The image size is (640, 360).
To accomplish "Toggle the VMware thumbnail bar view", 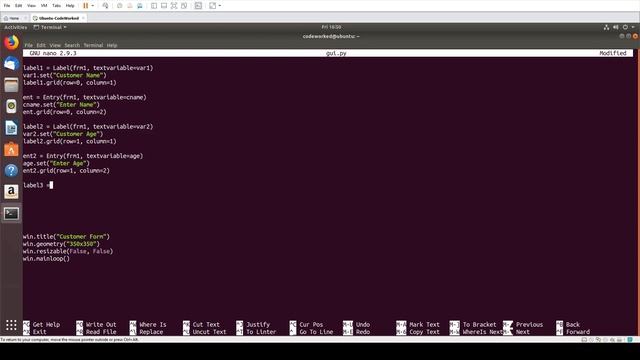I will (x=164, y=6).
